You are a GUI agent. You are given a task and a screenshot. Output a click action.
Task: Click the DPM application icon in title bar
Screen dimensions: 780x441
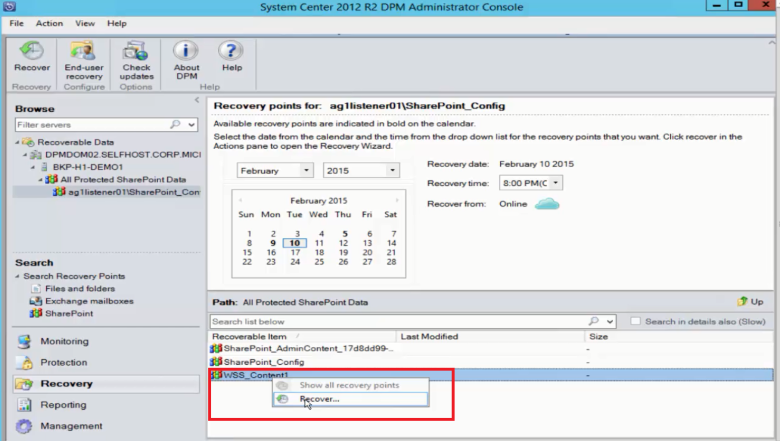pos(9,6)
